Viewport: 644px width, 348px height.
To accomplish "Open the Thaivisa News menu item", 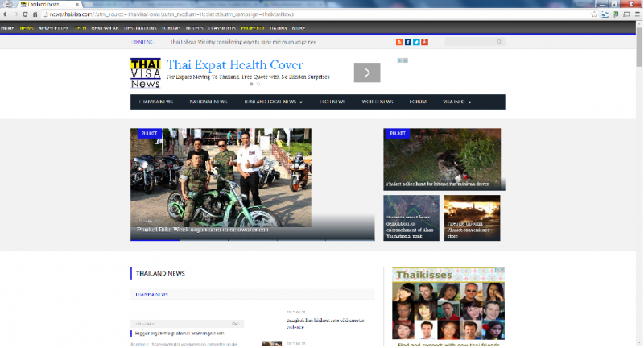I will pyautogui.click(x=156, y=101).
